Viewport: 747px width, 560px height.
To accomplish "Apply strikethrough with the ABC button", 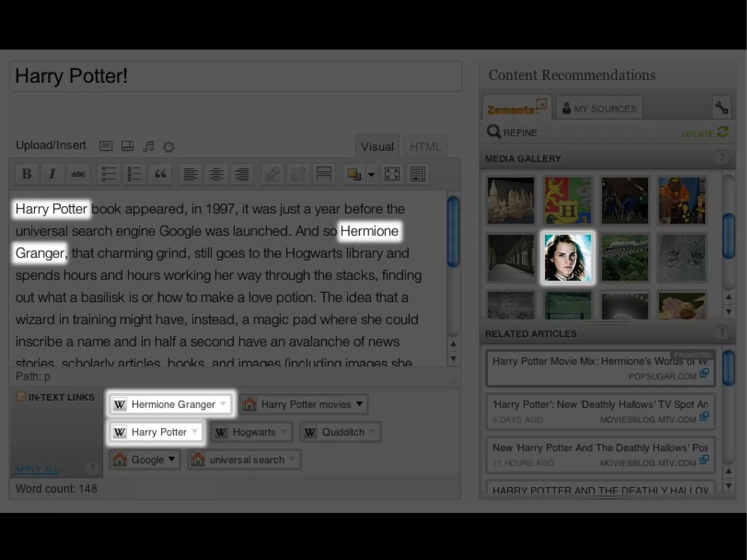I will [78, 174].
